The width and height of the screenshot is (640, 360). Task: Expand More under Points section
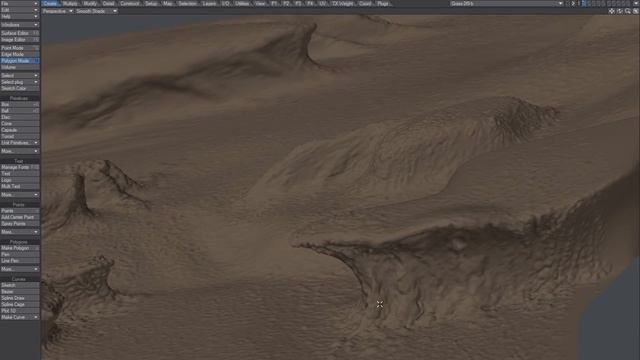[20, 232]
